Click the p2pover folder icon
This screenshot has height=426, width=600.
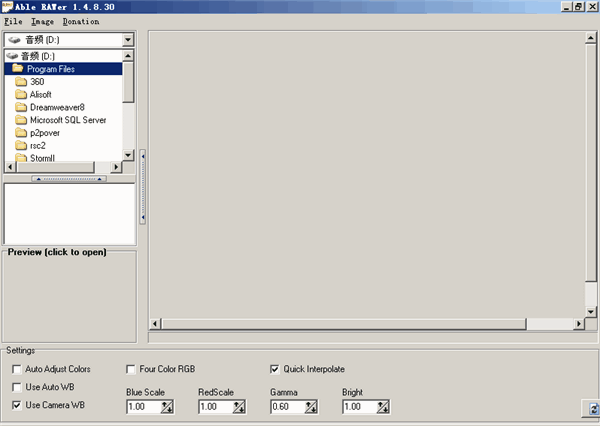pos(21,133)
